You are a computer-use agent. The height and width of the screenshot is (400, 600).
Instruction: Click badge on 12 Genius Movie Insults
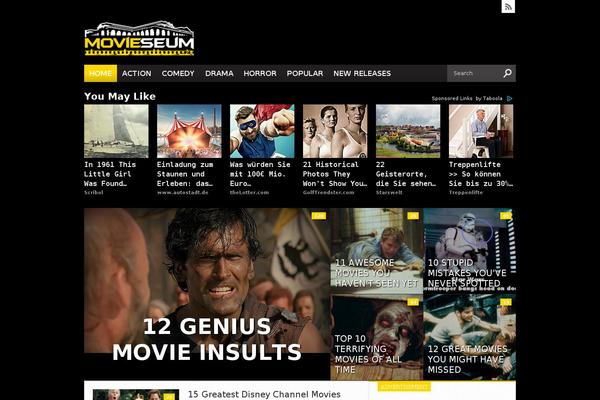tap(319, 216)
